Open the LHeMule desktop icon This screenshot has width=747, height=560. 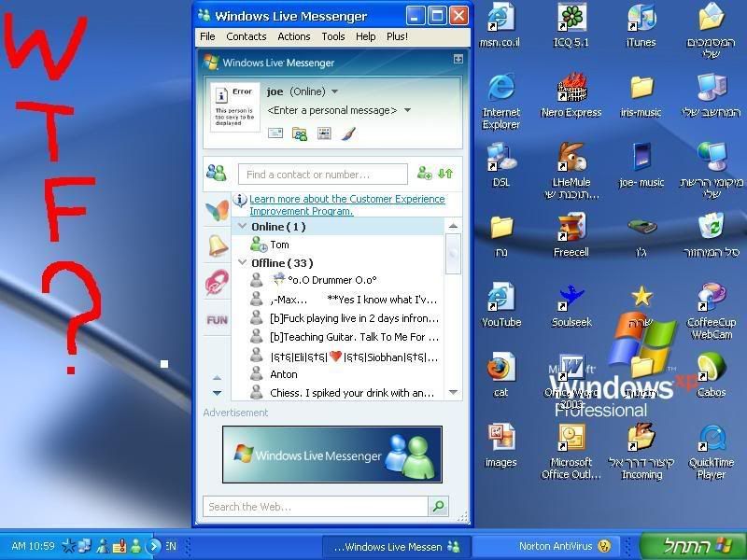(571, 171)
